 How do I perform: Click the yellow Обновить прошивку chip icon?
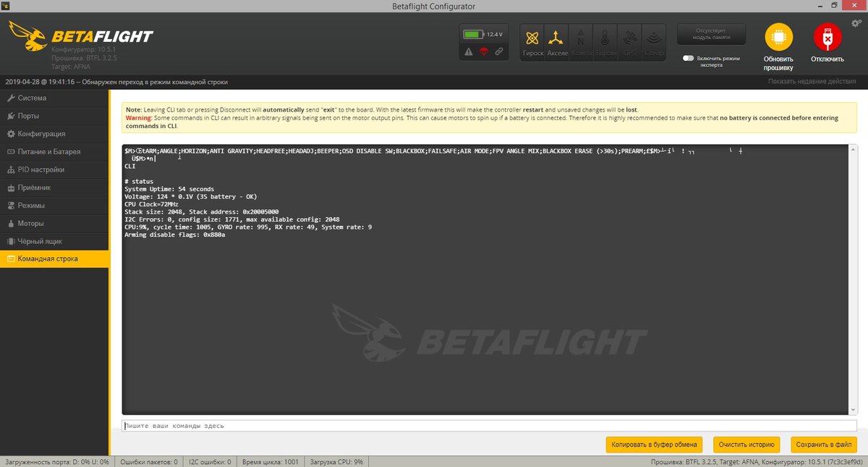click(x=778, y=37)
